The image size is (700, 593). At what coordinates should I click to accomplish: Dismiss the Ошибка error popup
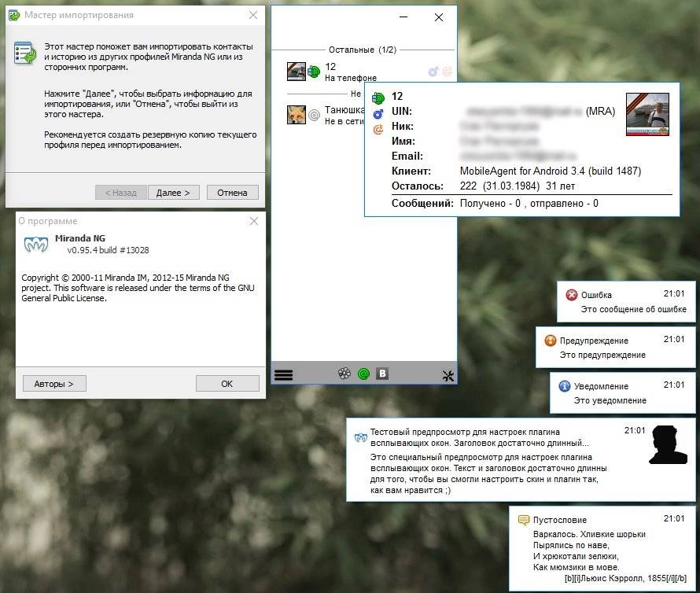point(626,301)
